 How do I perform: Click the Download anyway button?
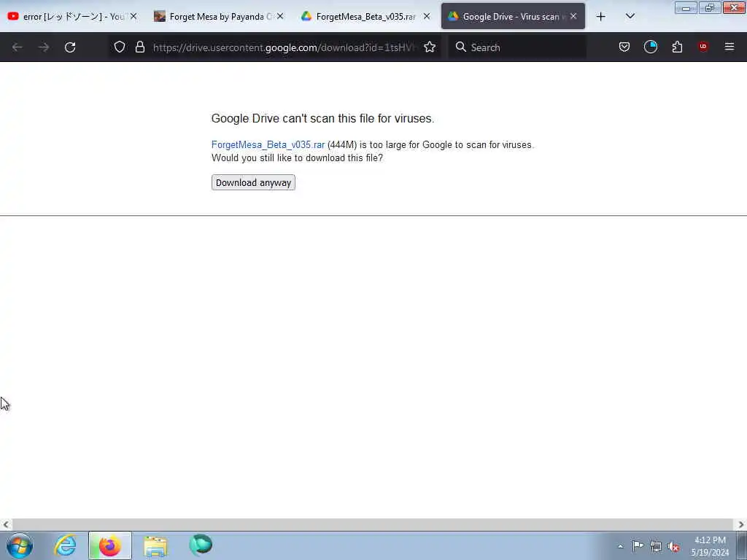[253, 183]
